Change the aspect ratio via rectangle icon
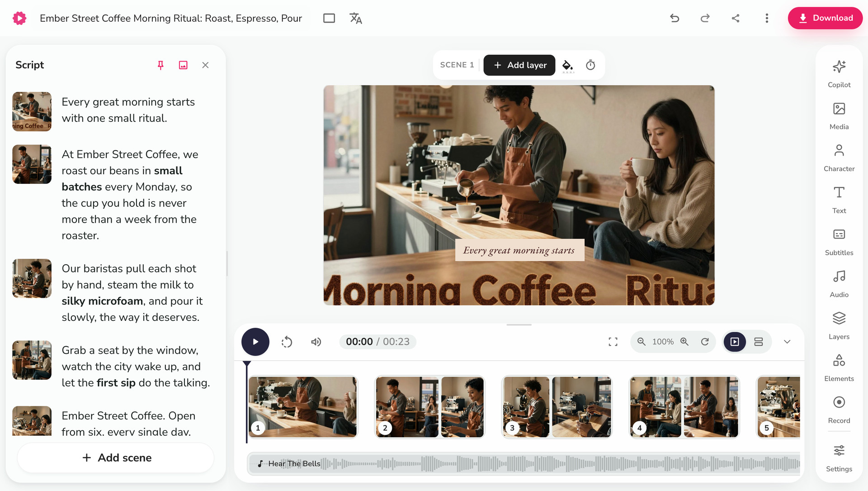 pyautogui.click(x=329, y=18)
